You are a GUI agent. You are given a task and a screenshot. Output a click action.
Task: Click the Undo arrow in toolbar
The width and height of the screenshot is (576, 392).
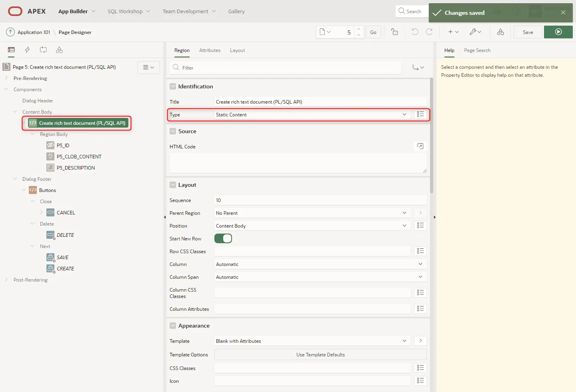(415, 32)
